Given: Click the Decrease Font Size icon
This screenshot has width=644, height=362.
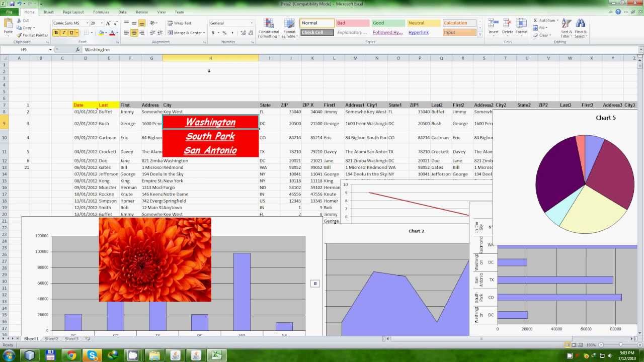Looking at the screenshot, I should coord(116,23).
